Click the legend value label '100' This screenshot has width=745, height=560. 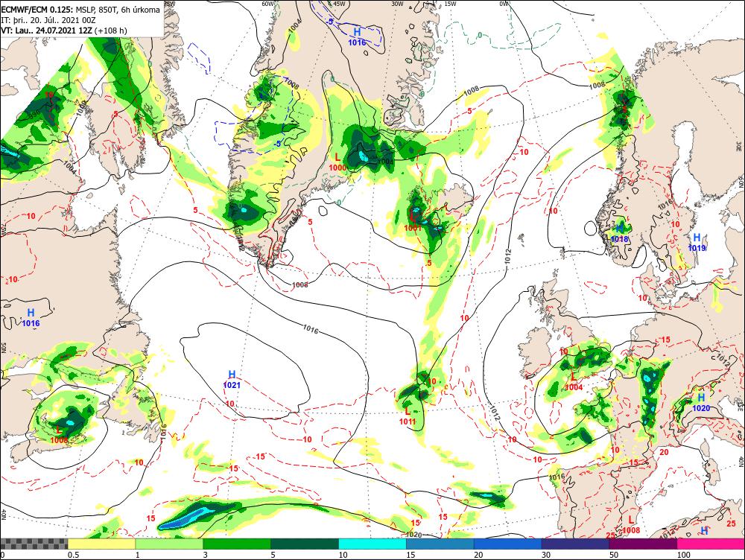[x=683, y=555]
